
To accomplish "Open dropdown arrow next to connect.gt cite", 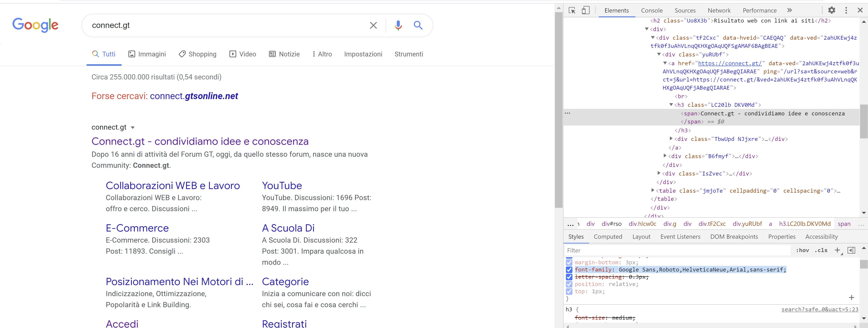I will [x=132, y=128].
